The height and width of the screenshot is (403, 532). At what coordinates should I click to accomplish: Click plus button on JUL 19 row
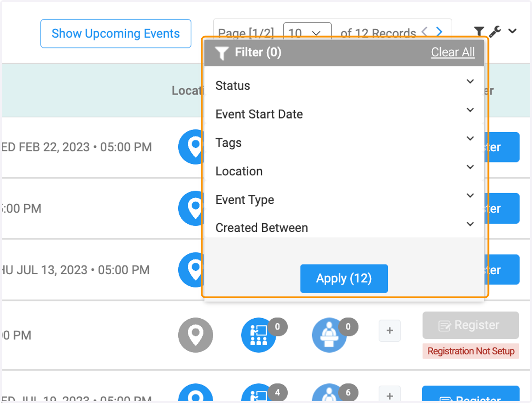pos(390,395)
